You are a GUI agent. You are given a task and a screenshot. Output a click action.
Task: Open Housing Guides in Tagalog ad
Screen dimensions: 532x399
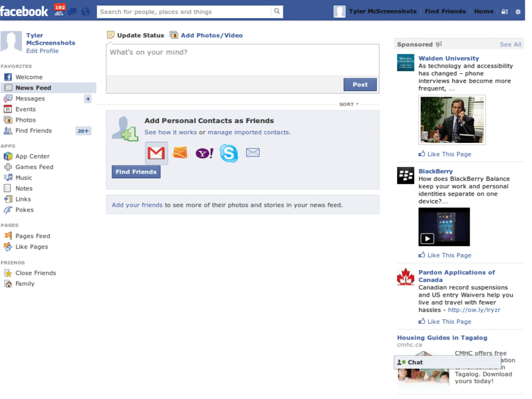pos(442,338)
